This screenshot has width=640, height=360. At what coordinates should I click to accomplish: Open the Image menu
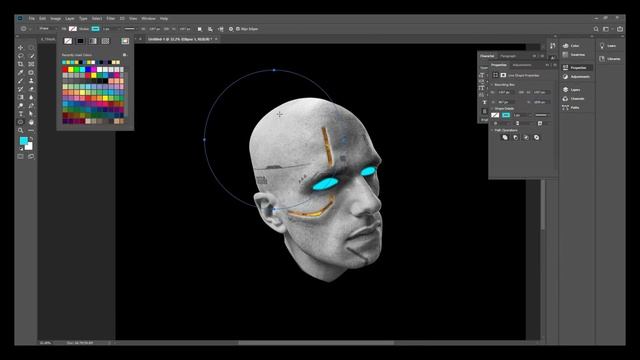pos(56,19)
